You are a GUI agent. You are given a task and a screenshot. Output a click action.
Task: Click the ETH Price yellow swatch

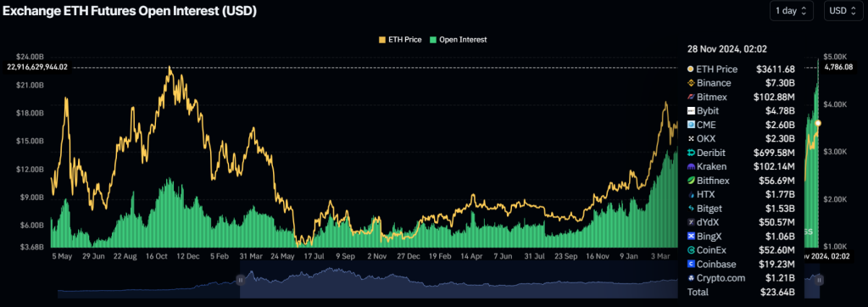[381, 40]
